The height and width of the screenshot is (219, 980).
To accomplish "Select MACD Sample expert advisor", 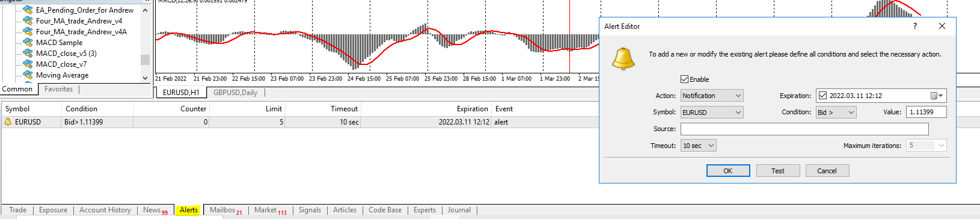I will (x=59, y=43).
